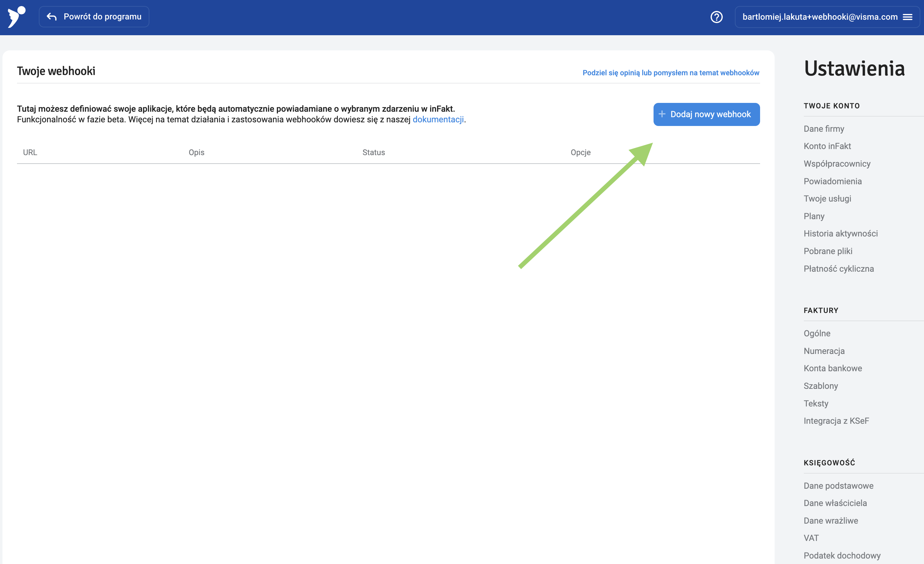Open Konto inFakt settings
This screenshot has width=924, height=564.
click(827, 146)
